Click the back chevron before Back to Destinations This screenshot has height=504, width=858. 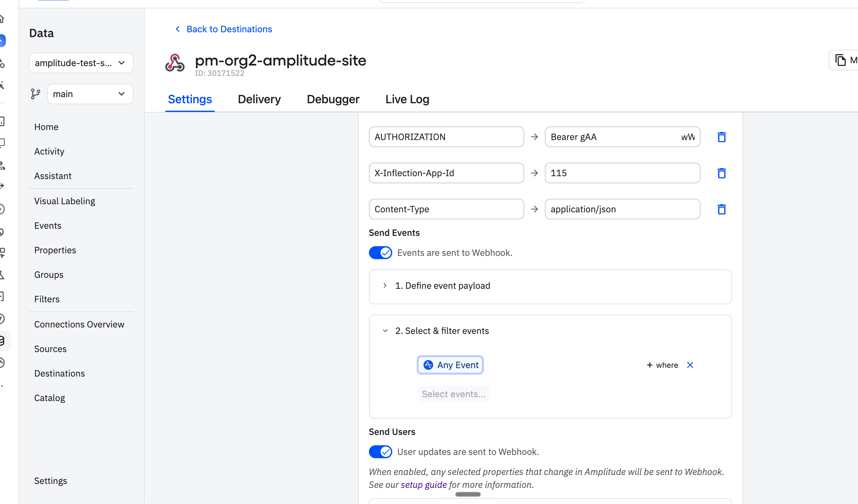[178, 29]
